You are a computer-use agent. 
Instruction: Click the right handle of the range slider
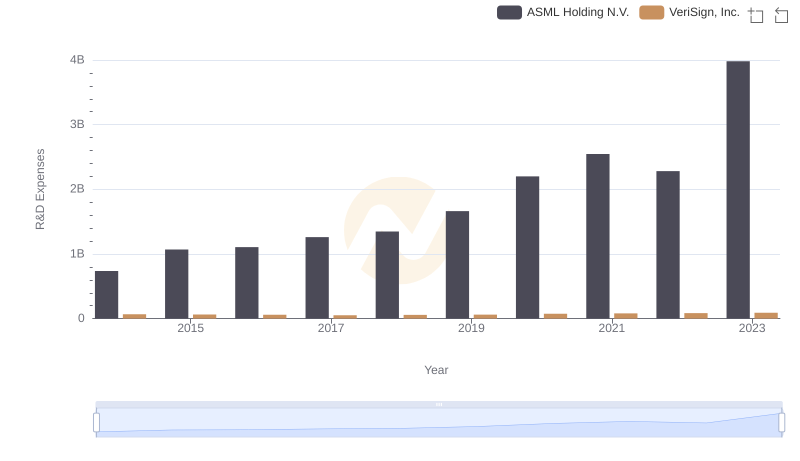(x=781, y=422)
